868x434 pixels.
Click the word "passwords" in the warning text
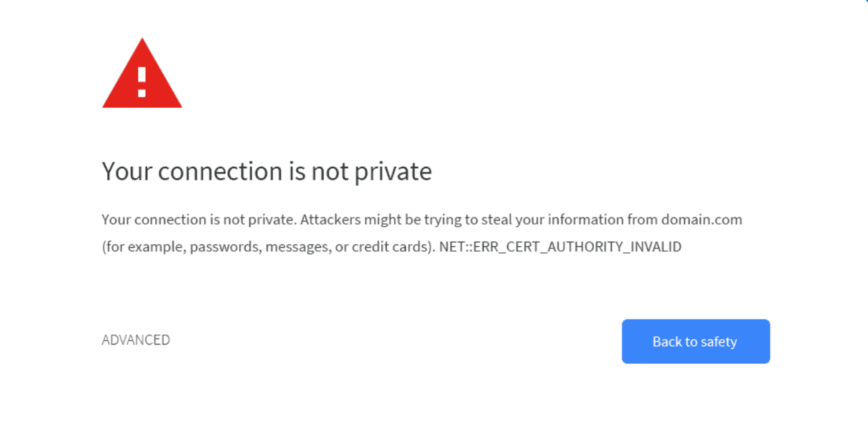(225, 247)
